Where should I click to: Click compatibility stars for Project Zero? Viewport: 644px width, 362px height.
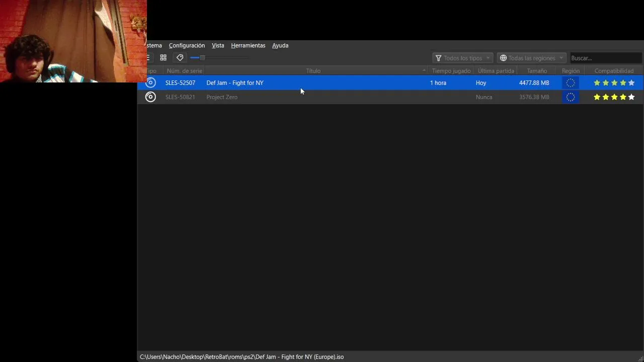(614, 97)
